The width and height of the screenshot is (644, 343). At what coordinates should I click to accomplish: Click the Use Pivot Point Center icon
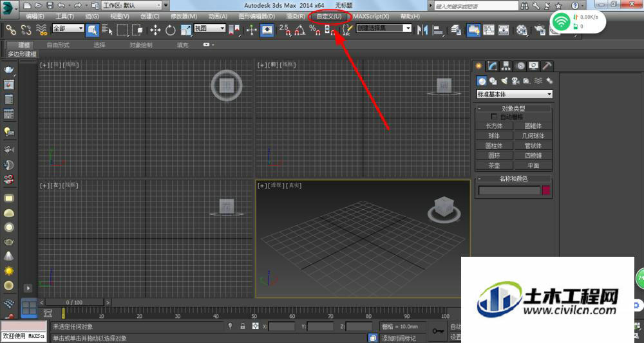point(234,30)
